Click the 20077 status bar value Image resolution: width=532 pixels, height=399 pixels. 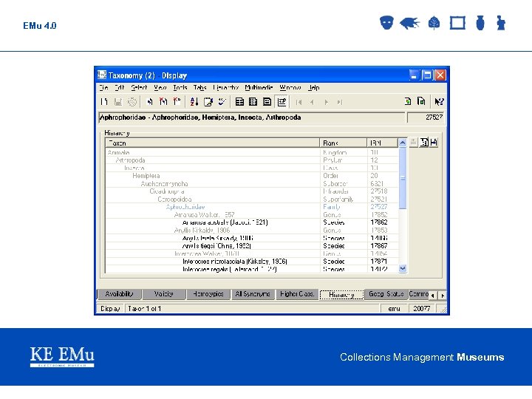click(x=422, y=309)
